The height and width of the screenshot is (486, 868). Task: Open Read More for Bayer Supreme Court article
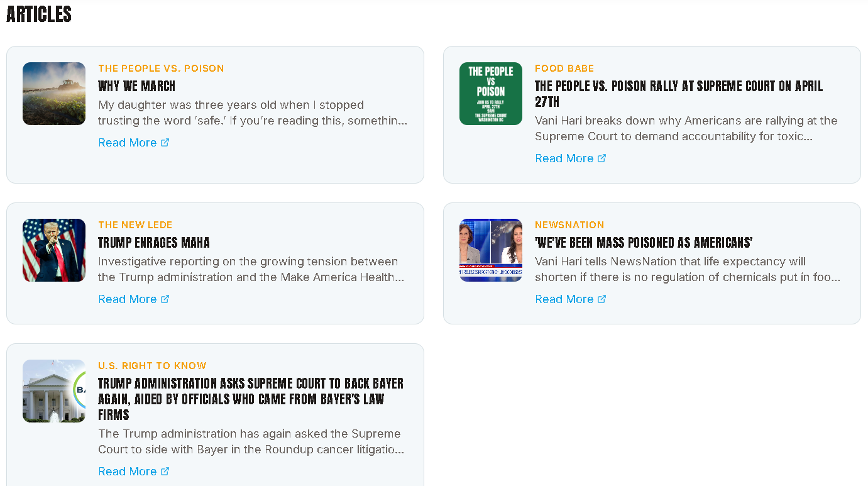pos(128,472)
